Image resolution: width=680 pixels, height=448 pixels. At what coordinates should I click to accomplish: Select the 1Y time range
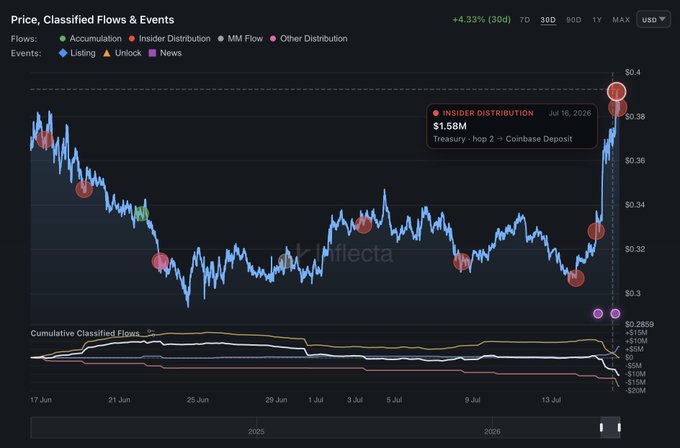pyautogui.click(x=597, y=20)
